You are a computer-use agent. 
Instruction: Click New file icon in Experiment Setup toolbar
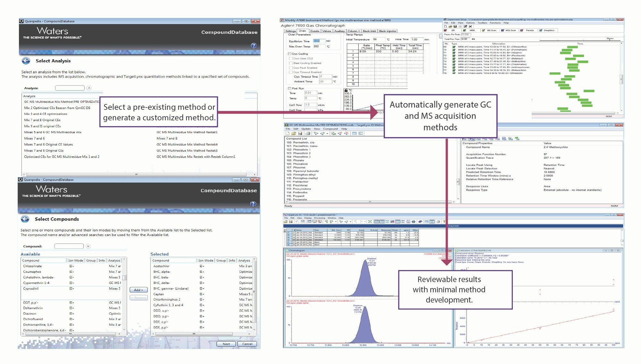pyautogui.click(x=445, y=27)
